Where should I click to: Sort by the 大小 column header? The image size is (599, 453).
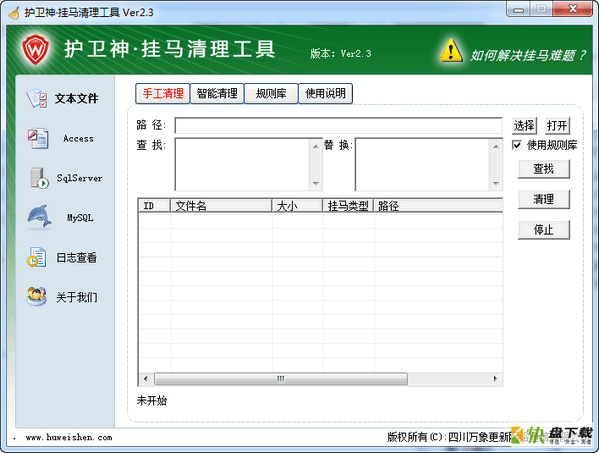click(297, 206)
